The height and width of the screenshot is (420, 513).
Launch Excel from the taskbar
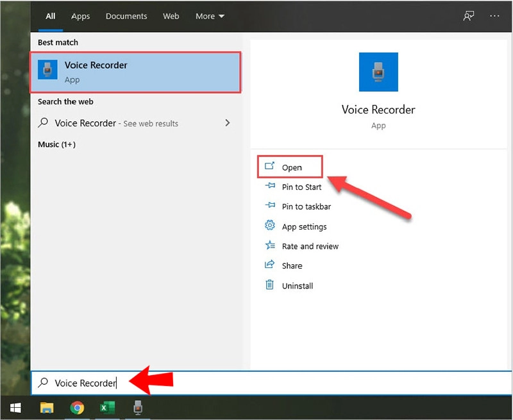click(x=107, y=407)
